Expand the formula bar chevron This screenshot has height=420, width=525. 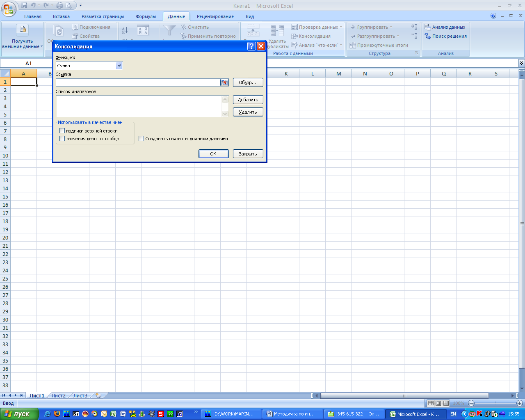[521, 63]
